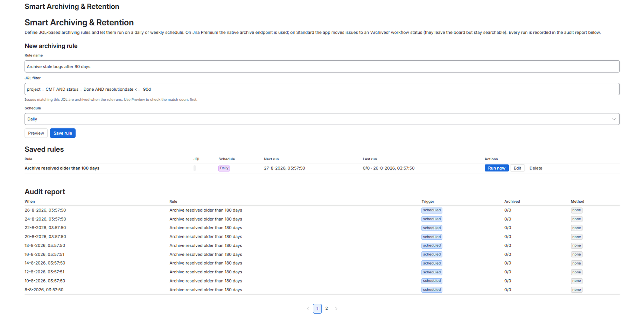Click the Rule name input field
644x315 pixels.
coord(322,66)
